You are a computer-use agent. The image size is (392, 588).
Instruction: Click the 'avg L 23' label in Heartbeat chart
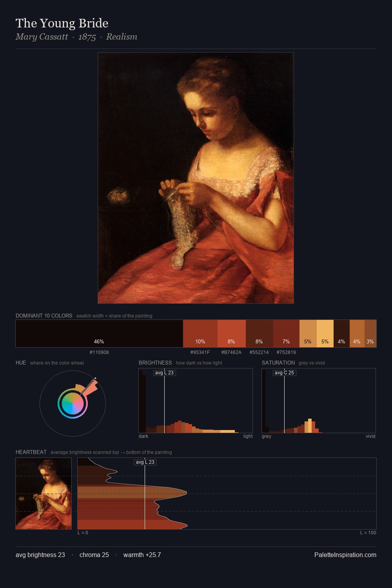pyautogui.click(x=145, y=462)
